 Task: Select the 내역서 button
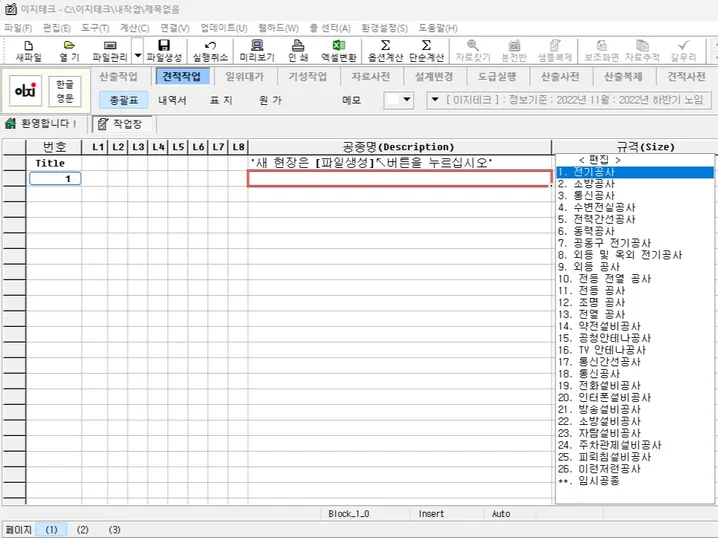172,100
